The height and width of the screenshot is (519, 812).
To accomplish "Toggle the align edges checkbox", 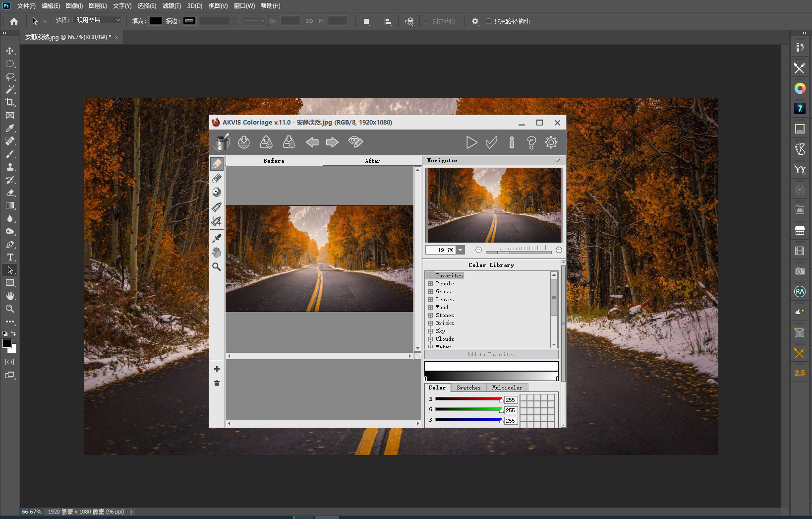I will (x=427, y=21).
